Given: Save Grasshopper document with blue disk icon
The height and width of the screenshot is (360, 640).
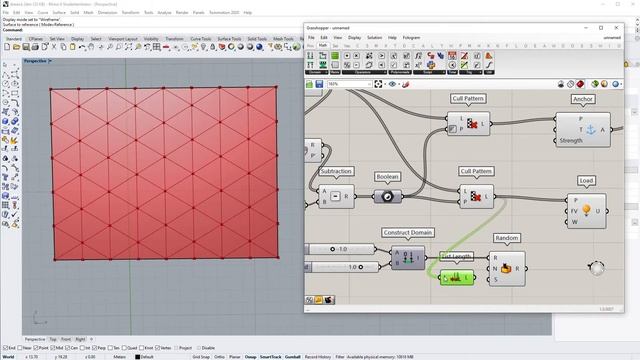Looking at the screenshot, I should pos(319,84).
